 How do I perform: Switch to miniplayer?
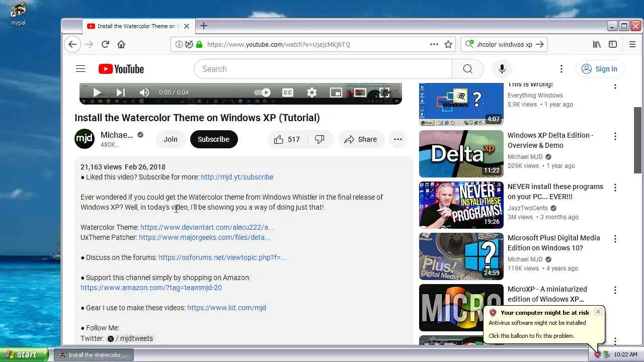pyautogui.click(x=336, y=93)
